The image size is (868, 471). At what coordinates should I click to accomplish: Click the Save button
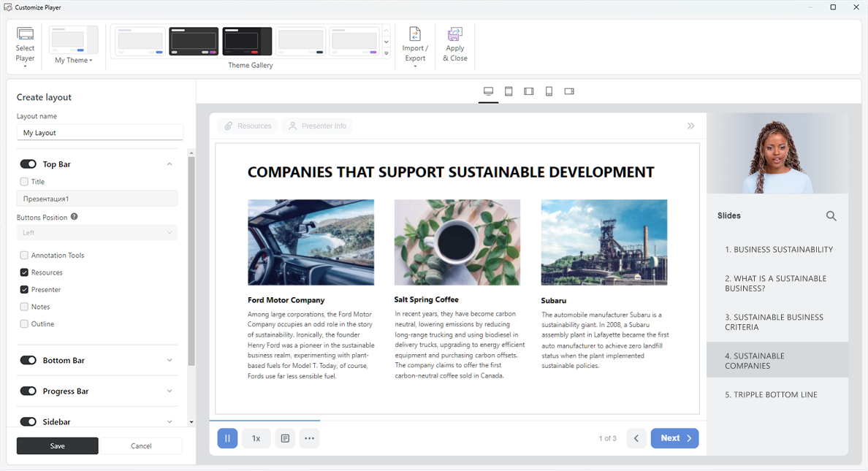click(x=58, y=446)
